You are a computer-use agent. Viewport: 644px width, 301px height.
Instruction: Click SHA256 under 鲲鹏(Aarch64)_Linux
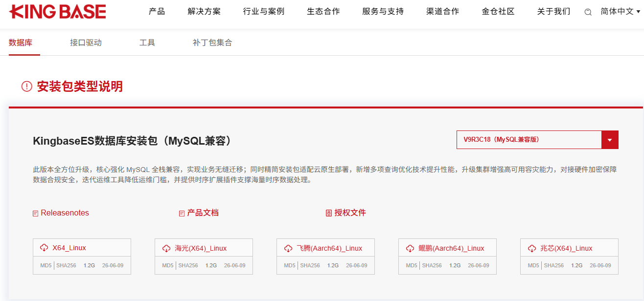pos(432,265)
